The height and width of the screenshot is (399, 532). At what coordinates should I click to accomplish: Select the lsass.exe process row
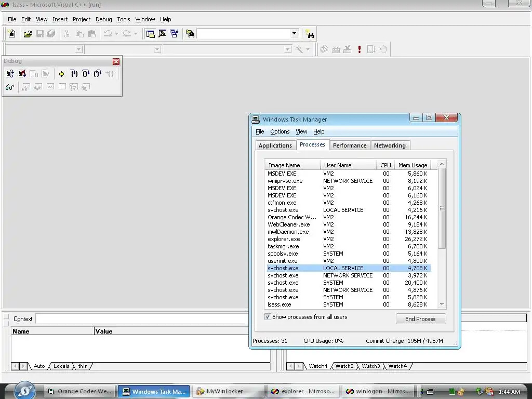tap(348, 304)
